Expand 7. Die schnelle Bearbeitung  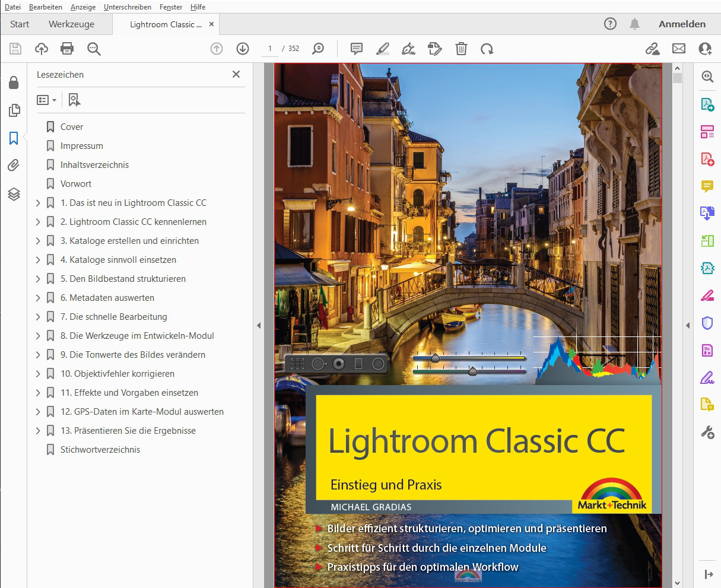(38, 317)
